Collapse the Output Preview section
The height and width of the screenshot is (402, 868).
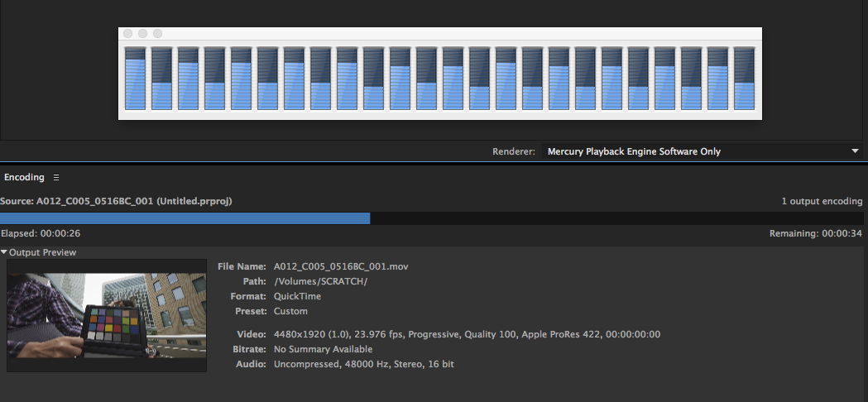point(4,252)
